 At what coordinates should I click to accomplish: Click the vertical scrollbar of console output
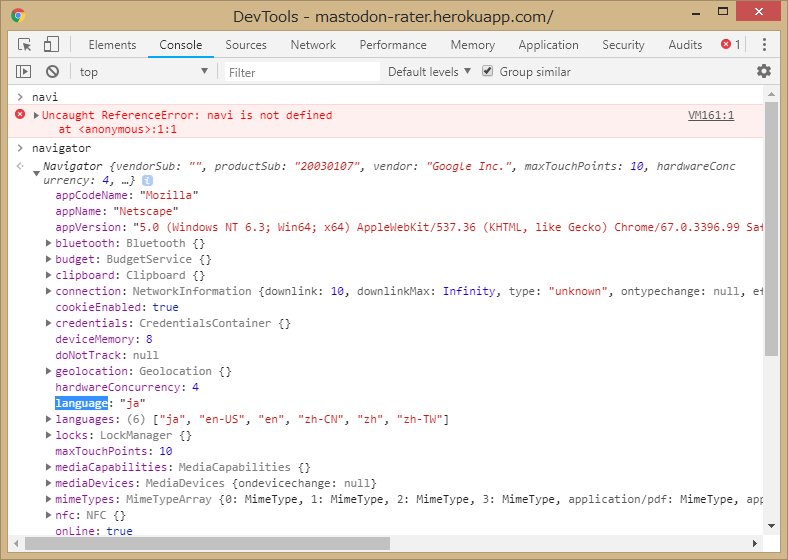pyautogui.click(x=771, y=230)
